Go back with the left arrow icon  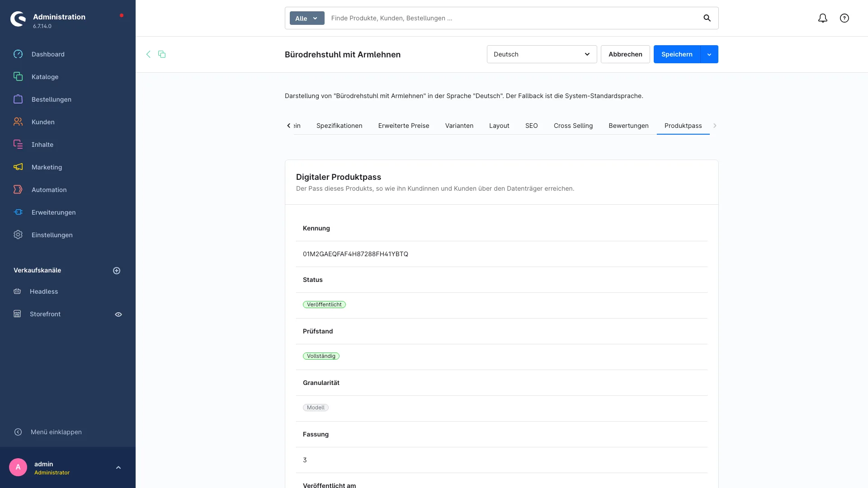(x=148, y=54)
